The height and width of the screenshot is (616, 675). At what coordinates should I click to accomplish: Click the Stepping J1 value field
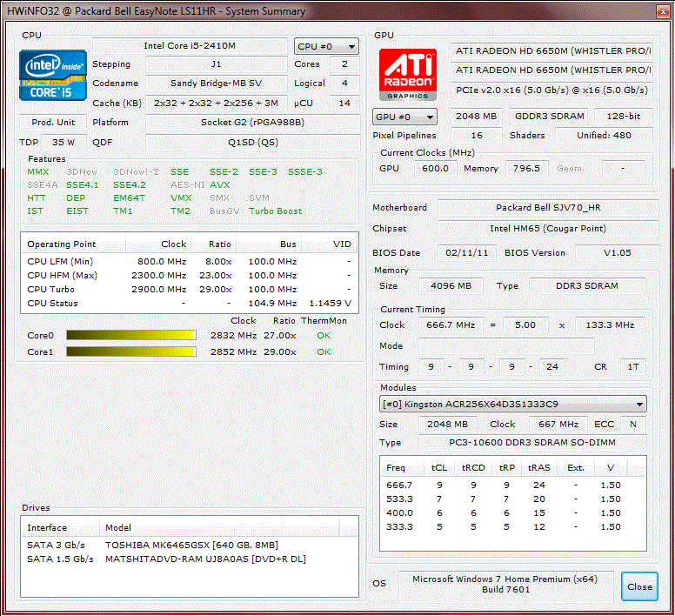pos(216,64)
